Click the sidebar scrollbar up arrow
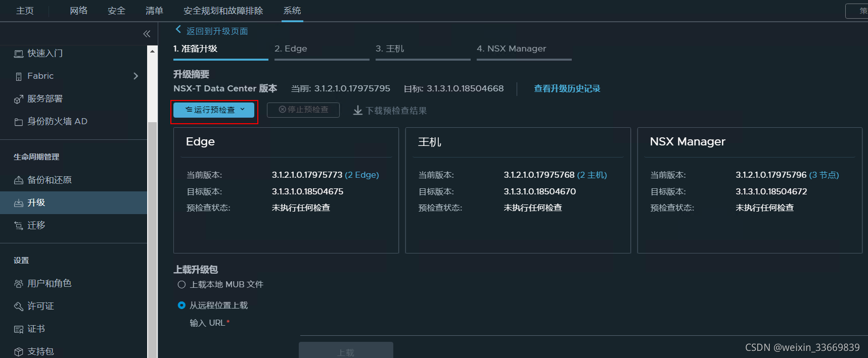The image size is (868, 358). 152,51
